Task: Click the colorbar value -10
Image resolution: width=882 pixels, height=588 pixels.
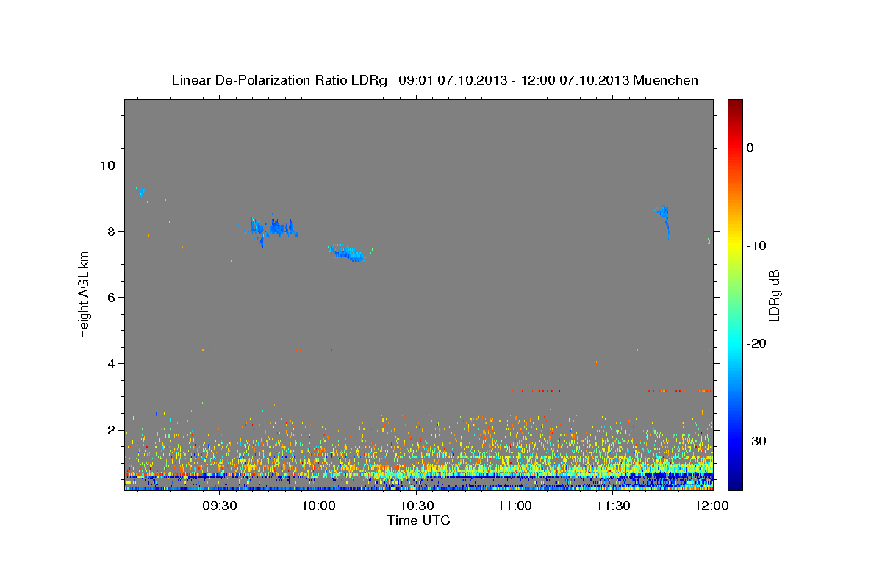Action: [757, 245]
